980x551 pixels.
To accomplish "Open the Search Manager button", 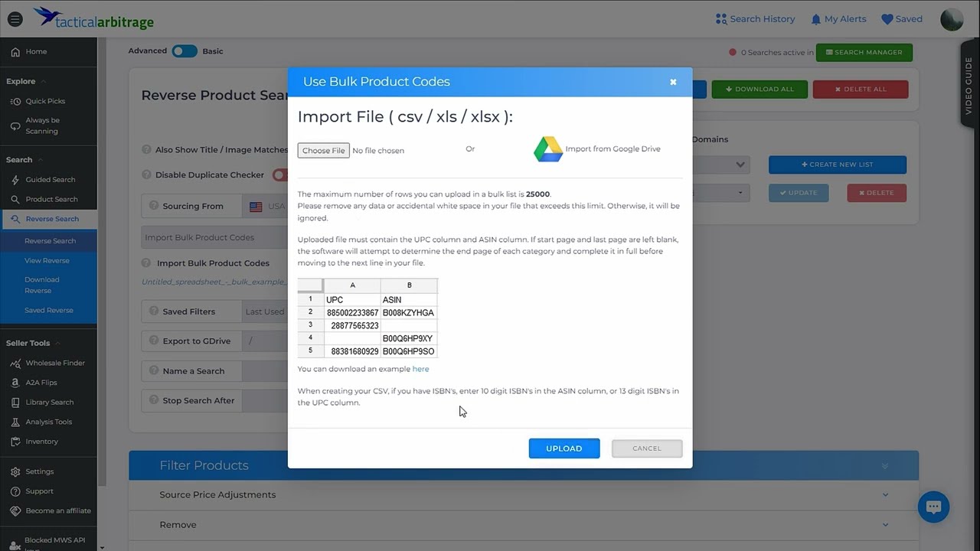I will tap(864, 52).
